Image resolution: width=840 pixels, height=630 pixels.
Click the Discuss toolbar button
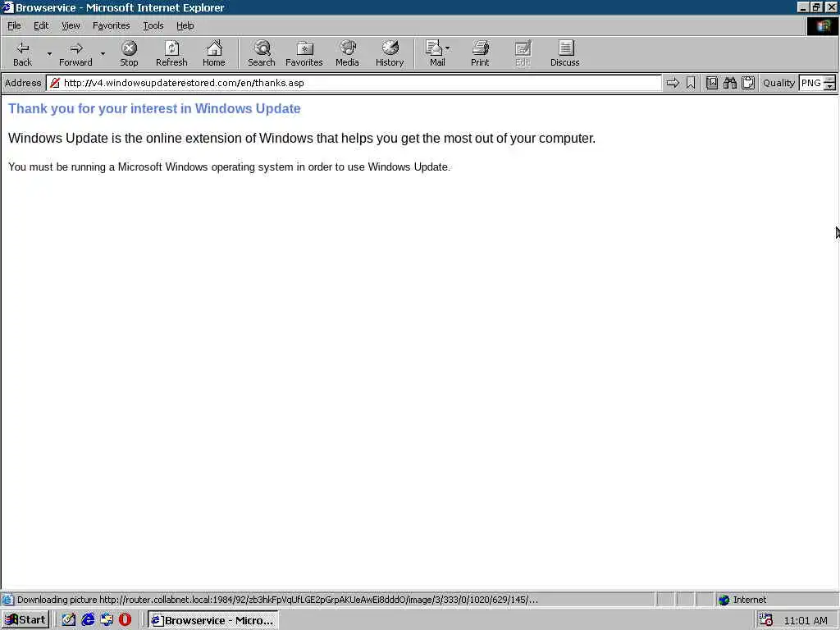pyautogui.click(x=564, y=53)
